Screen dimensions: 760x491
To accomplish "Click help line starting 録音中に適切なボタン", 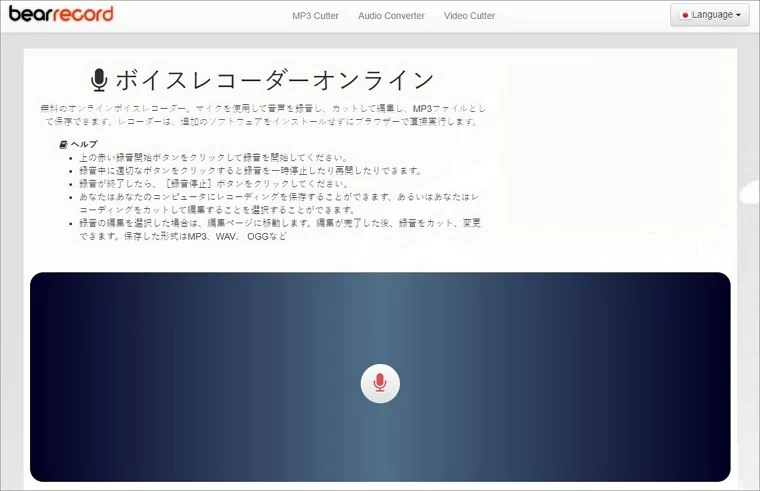I will (x=250, y=171).
